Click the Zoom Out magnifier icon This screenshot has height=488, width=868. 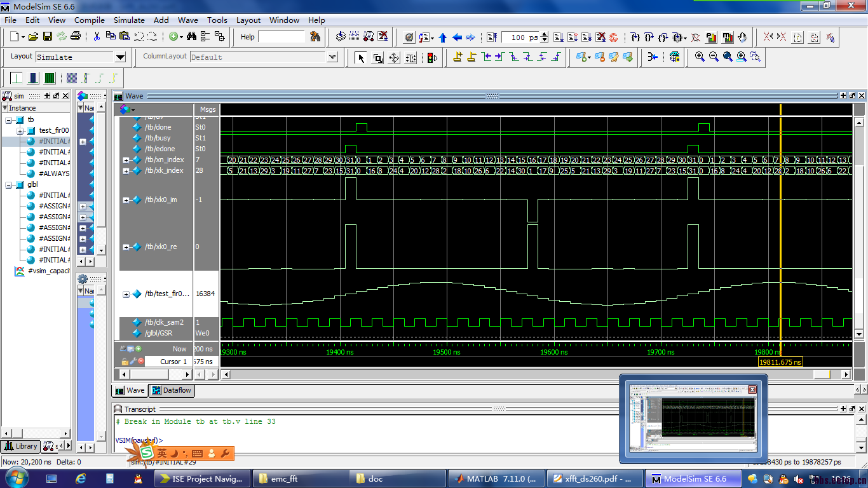click(x=714, y=57)
